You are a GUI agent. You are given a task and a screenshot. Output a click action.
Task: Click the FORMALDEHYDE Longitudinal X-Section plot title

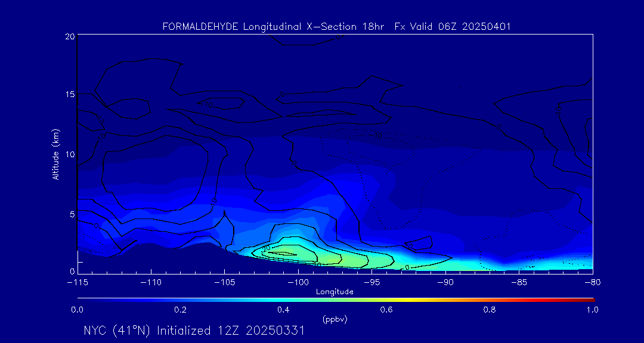(x=336, y=27)
